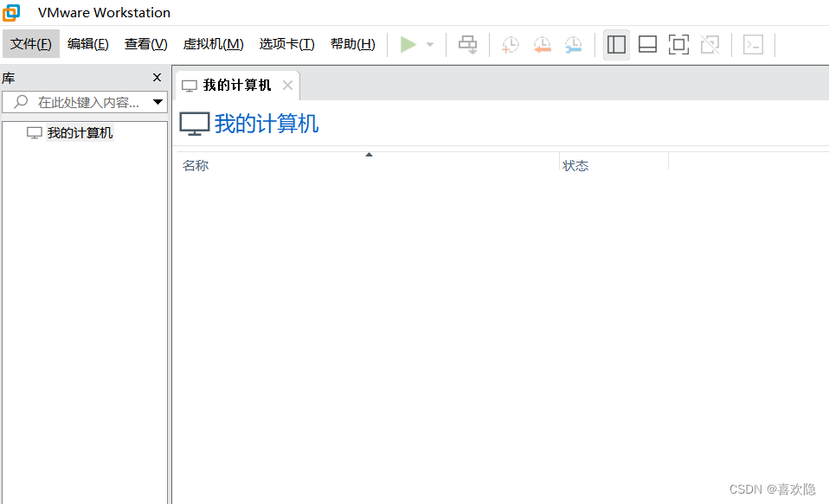Click the library search magnifier icon
The width and height of the screenshot is (829, 504).
coord(21,102)
